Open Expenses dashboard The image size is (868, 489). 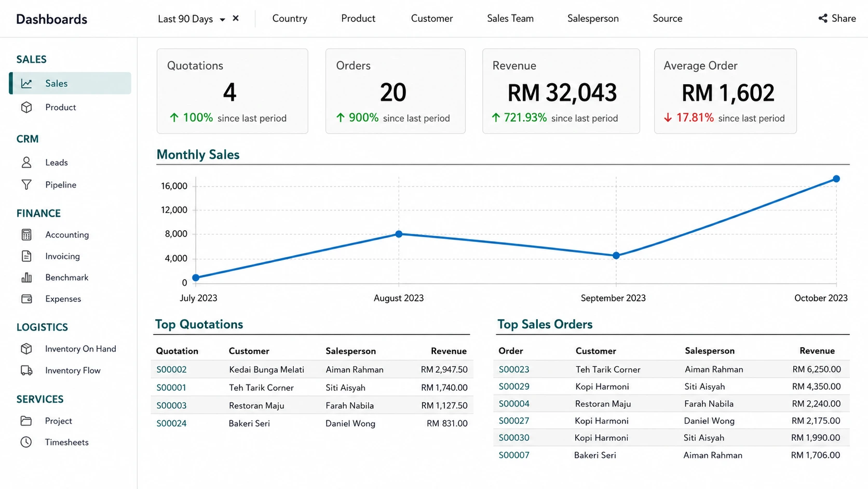pyautogui.click(x=63, y=299)
